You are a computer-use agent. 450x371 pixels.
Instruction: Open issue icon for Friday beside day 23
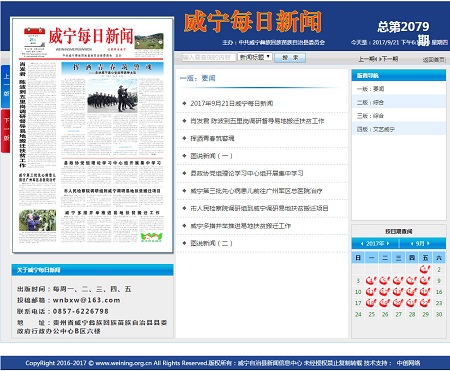(425, 303)
